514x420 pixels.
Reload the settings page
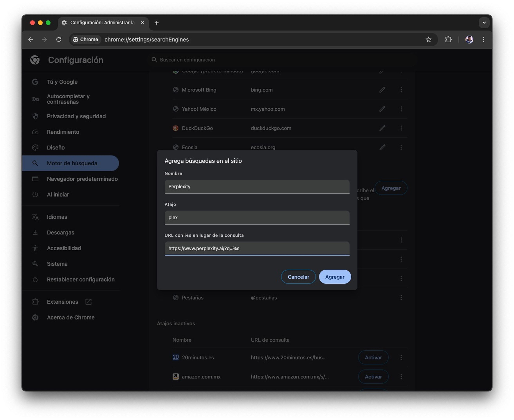(59, 39)
